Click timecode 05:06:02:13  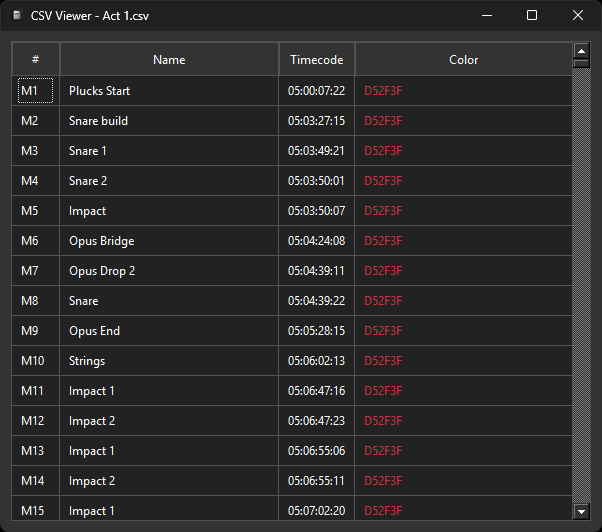point(317,360)
